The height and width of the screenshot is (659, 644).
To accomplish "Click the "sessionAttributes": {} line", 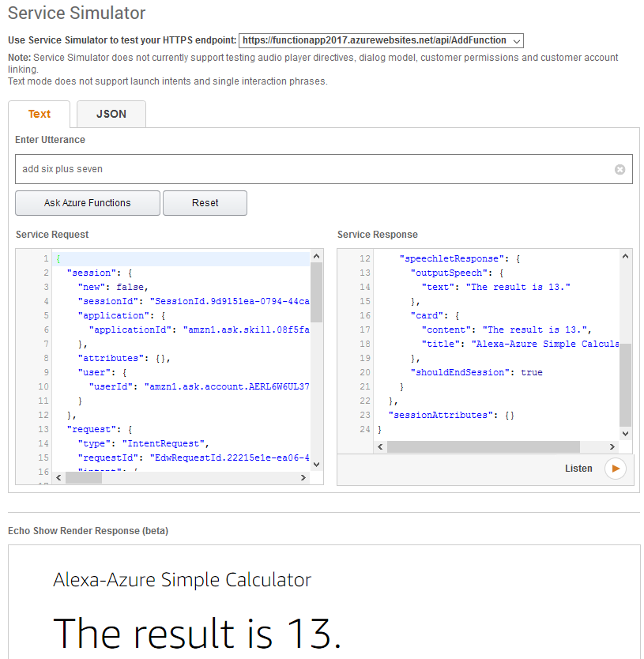I will [x=451, y=416].
